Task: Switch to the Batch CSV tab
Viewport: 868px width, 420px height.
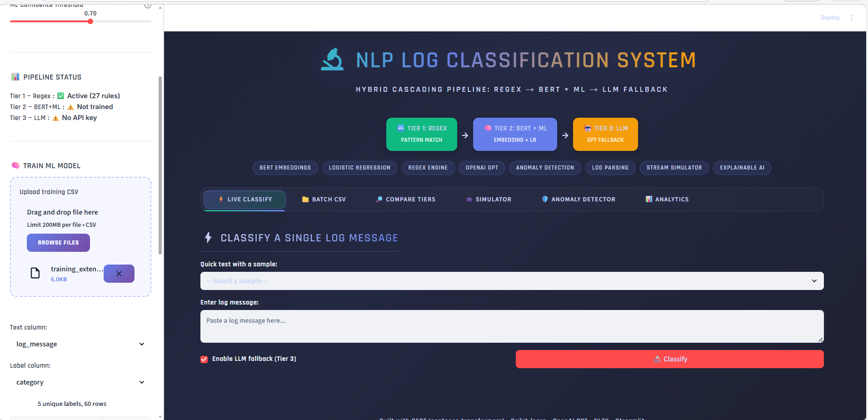Action: [x=324, y=200]
